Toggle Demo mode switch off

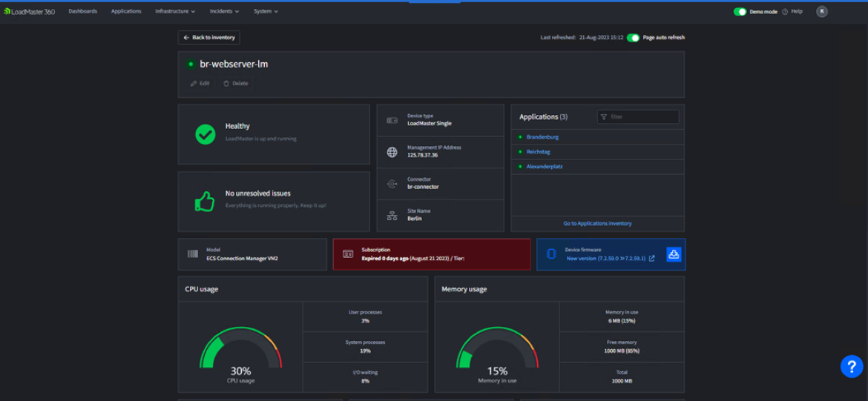(x=740, y=12)
